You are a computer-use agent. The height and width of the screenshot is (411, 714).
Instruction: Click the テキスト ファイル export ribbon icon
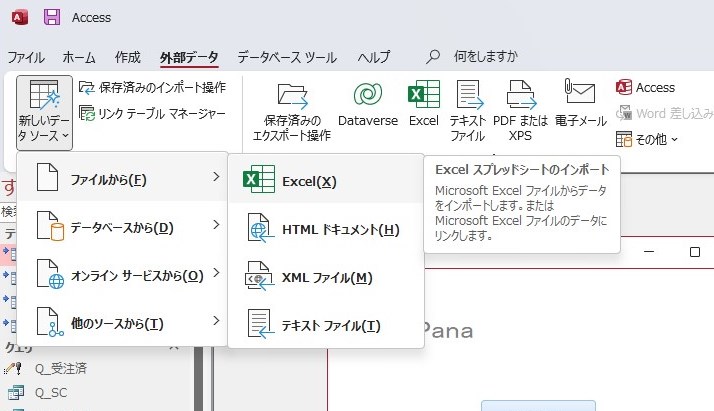tap(468, 112)
